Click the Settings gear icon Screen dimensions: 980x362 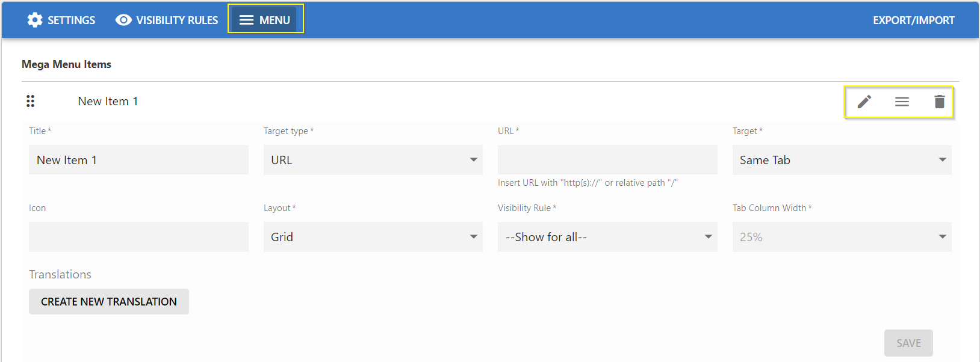click(35, 20)
